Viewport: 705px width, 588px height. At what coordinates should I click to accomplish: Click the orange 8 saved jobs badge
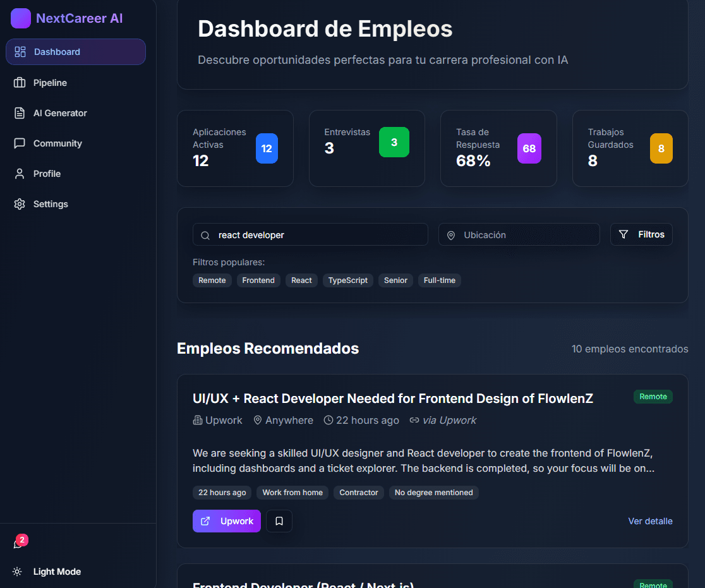(661, 148)
